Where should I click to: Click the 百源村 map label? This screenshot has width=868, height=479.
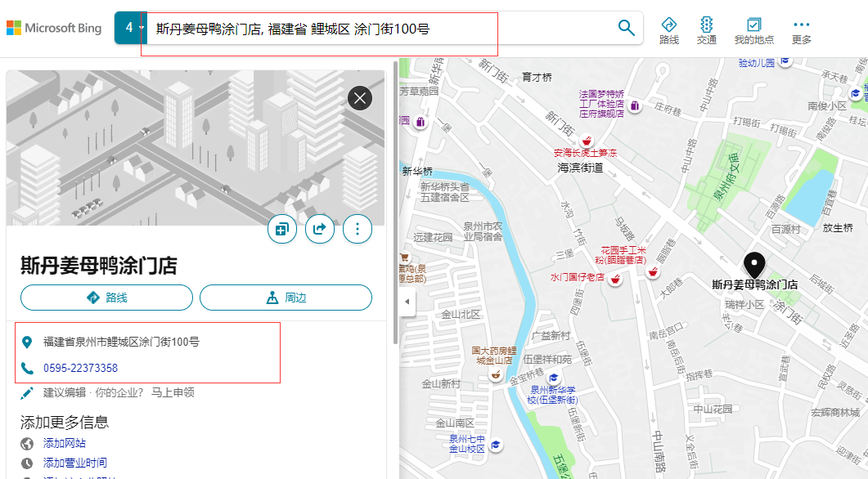[786, 228]
